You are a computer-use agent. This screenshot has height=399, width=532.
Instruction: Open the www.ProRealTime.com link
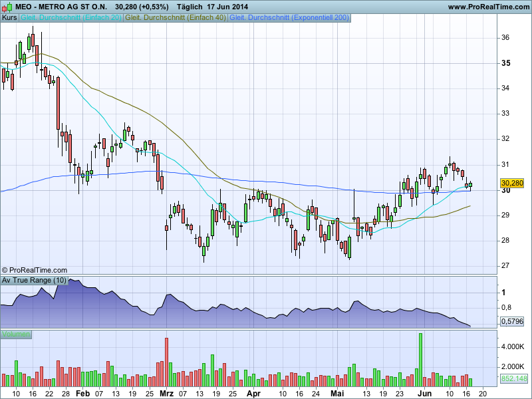(x=489, y=7)
